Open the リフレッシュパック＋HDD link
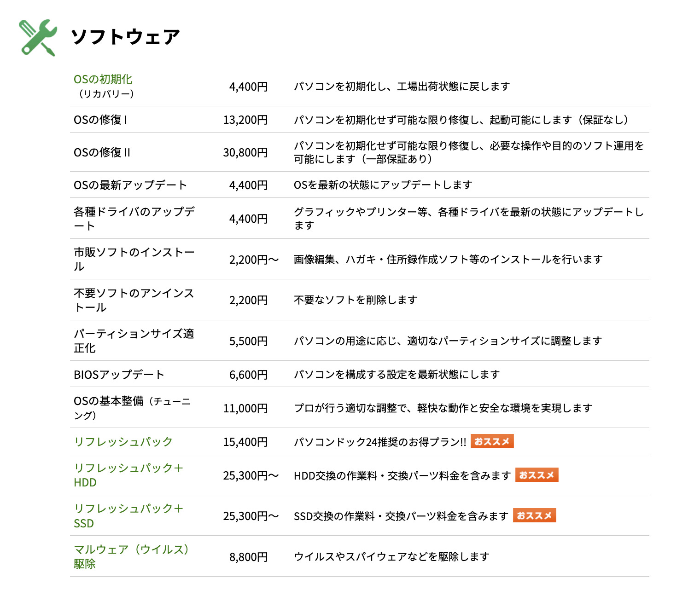The image size is (700, 590). pyautogui.click(x=128, y=469)
